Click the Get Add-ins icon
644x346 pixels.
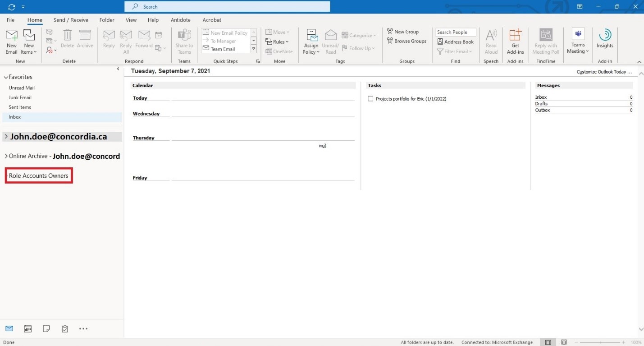click(x=515, y=42)
